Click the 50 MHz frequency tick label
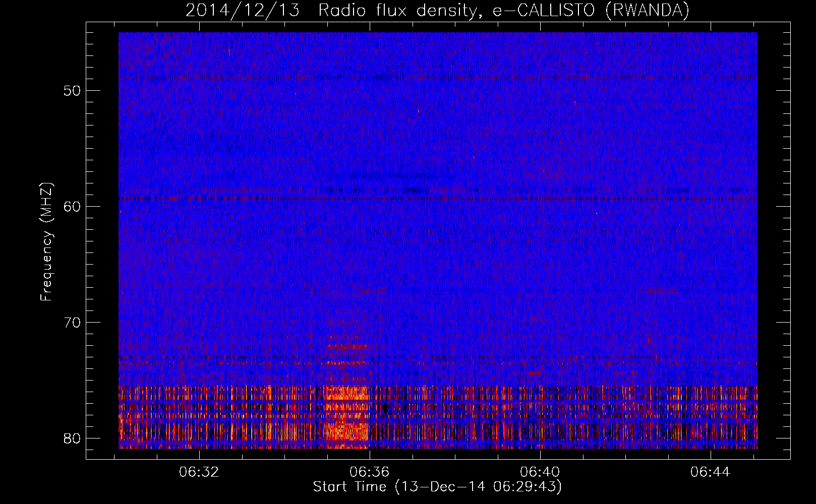Screen dimensions: 816x504 click(x=72, y=91)
